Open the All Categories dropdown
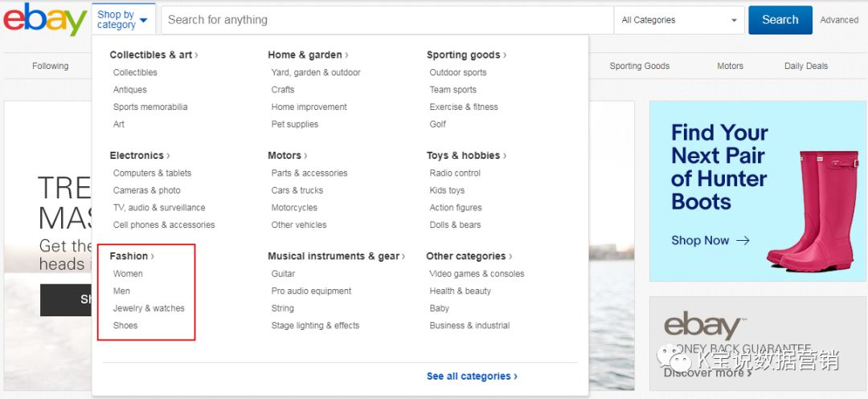868x399 pixels. 679,20
